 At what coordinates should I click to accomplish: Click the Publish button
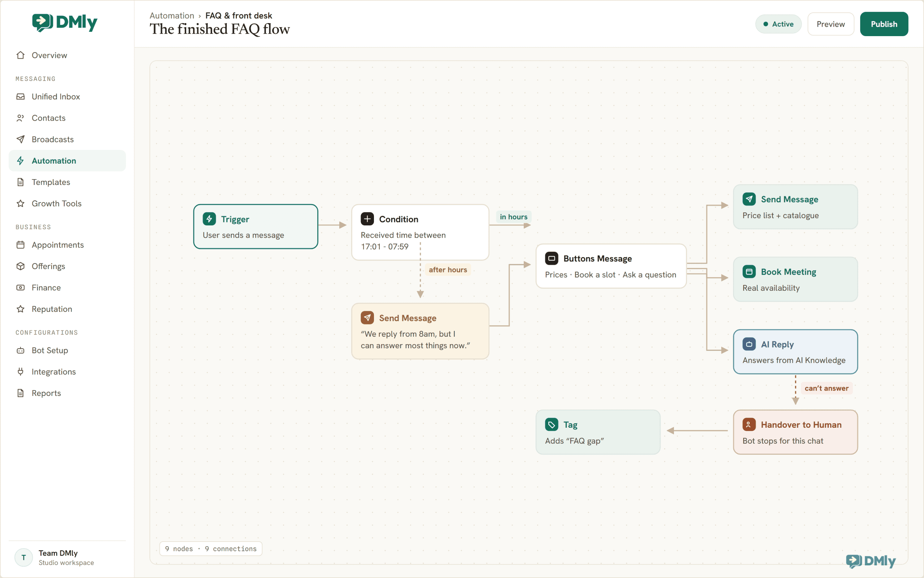(884, 24)
